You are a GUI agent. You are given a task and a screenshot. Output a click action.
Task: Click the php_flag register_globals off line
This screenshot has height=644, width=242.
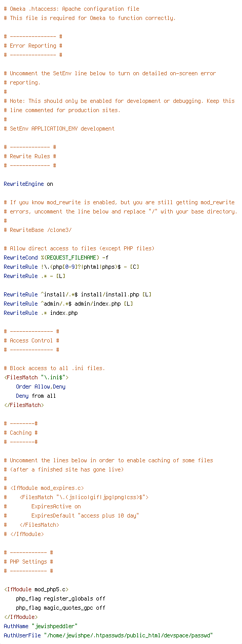point(60,598)
